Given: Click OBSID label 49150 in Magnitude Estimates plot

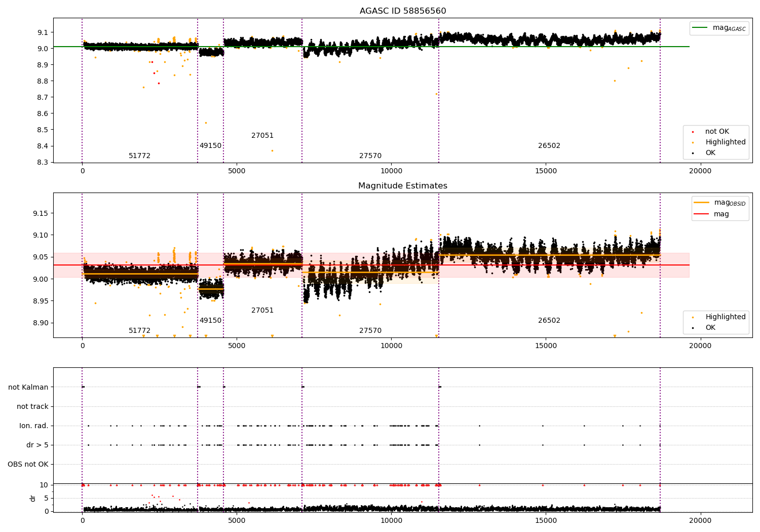Looking at the screenshot, I should pyautogui.click(x=210, y=321).
